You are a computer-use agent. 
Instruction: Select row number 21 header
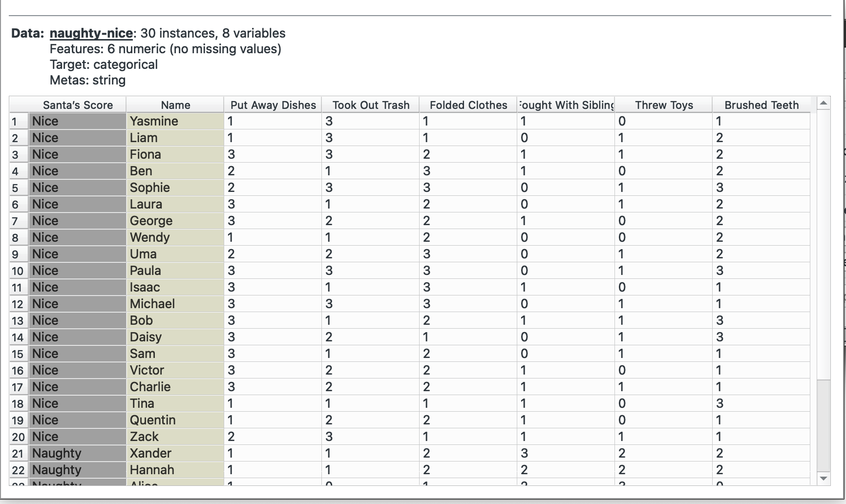pyautogui.click(x=19, y=454)
